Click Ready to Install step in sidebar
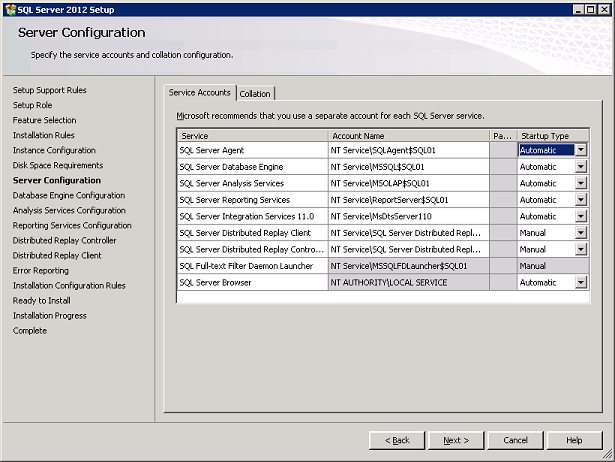 (42, 300)
